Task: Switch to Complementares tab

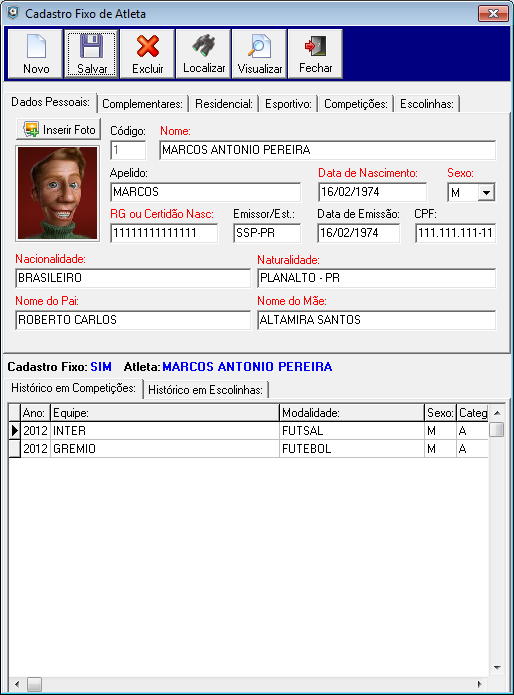Action: 142,104
